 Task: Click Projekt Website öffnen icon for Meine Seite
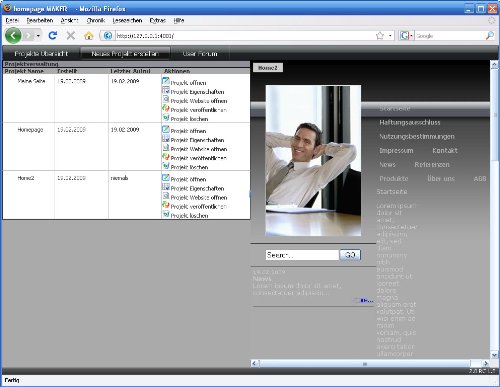pyautogui.click(x=166, y=99)
